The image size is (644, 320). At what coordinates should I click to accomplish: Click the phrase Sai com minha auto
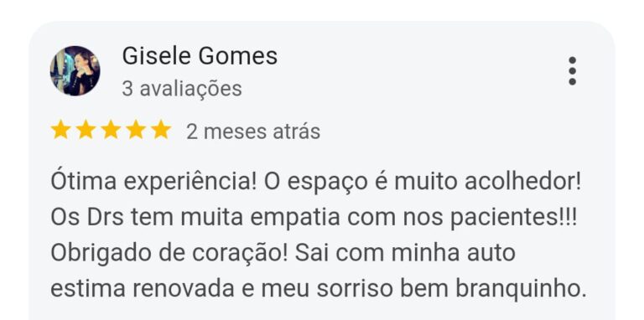tap(405, 253)
